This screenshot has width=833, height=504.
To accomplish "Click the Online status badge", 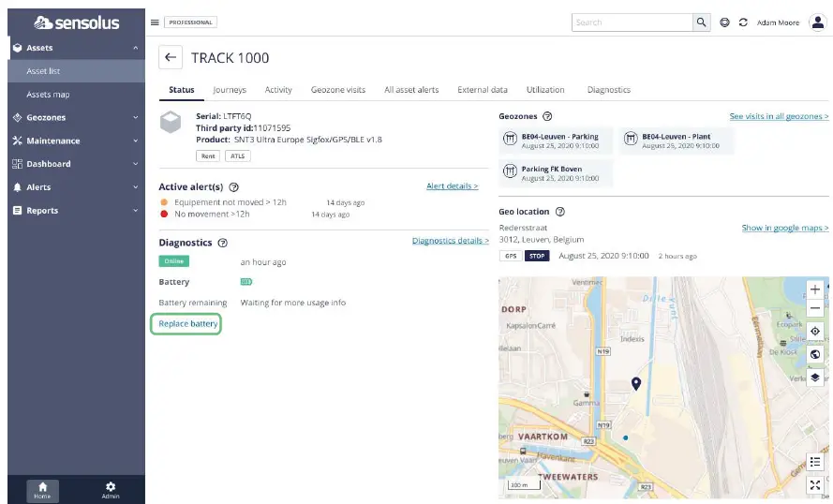I will click(173, 261).
